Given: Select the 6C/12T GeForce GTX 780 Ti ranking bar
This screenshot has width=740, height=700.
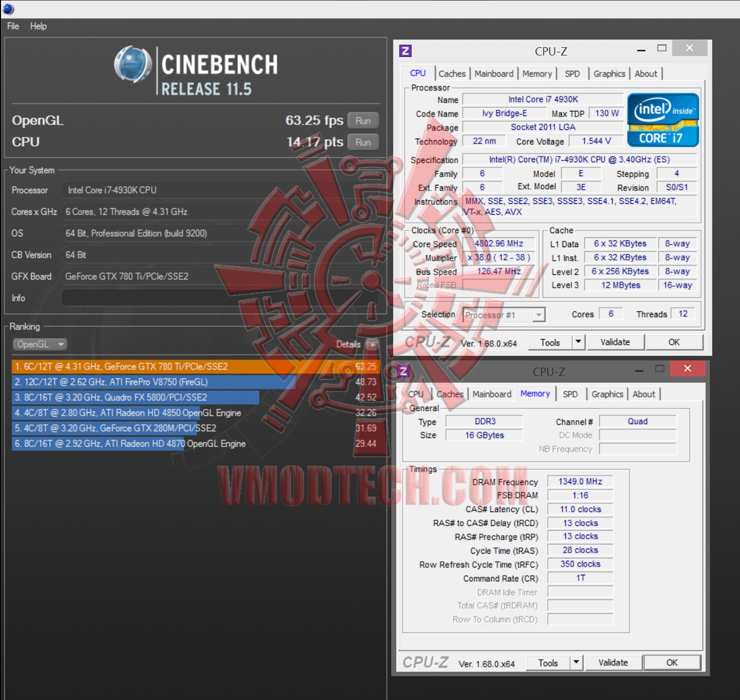Looking at the screenshot, I should (195, 367).
